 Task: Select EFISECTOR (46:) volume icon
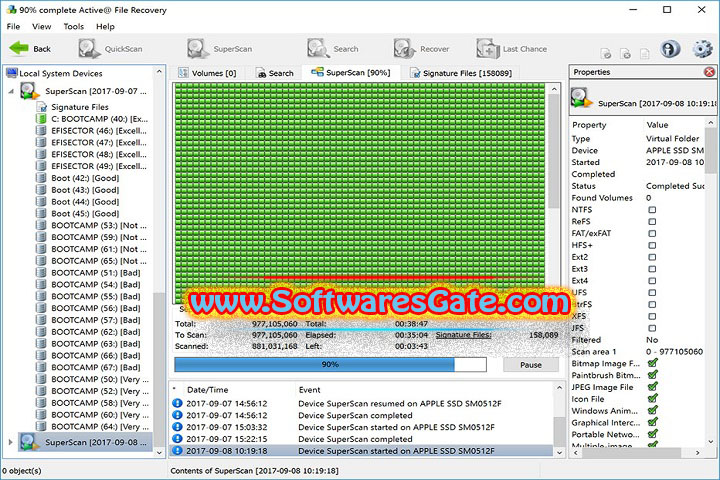tap(41, 131)
